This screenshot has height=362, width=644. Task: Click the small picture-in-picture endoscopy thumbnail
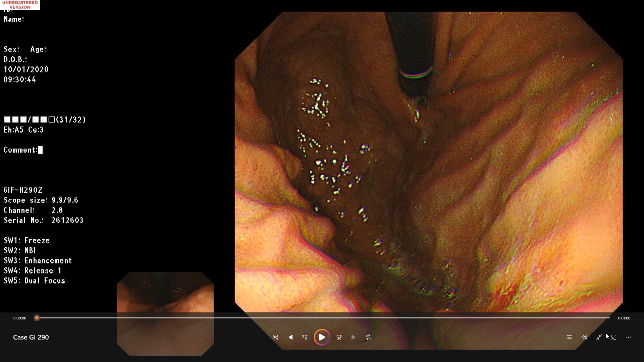tap(165, 314)
